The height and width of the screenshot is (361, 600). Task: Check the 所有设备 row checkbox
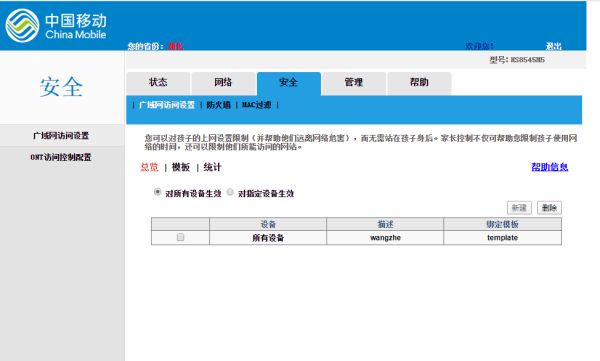[x=180, y=237]
